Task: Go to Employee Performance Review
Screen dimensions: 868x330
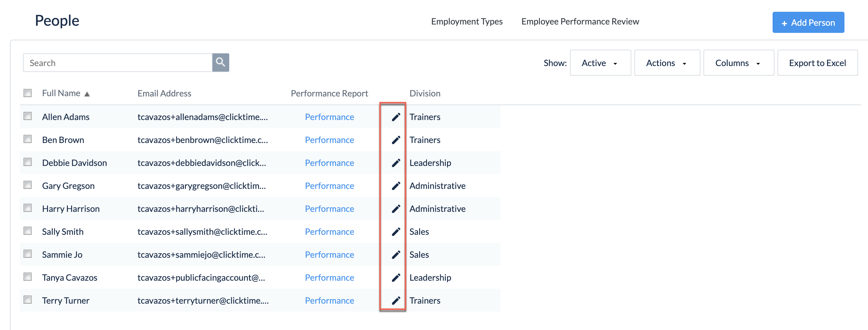Action: [580, 22]
